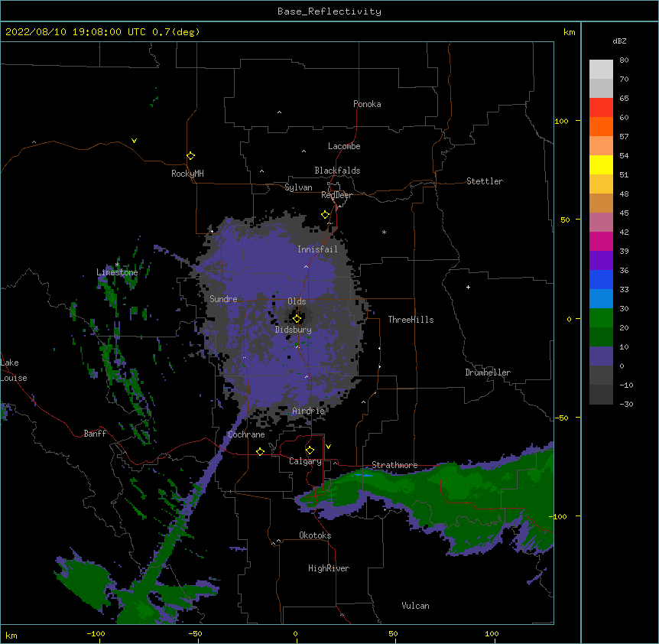Screen dimensions: 659x644
Task: Click the Vulcan city label
Action: click(415, 606)
